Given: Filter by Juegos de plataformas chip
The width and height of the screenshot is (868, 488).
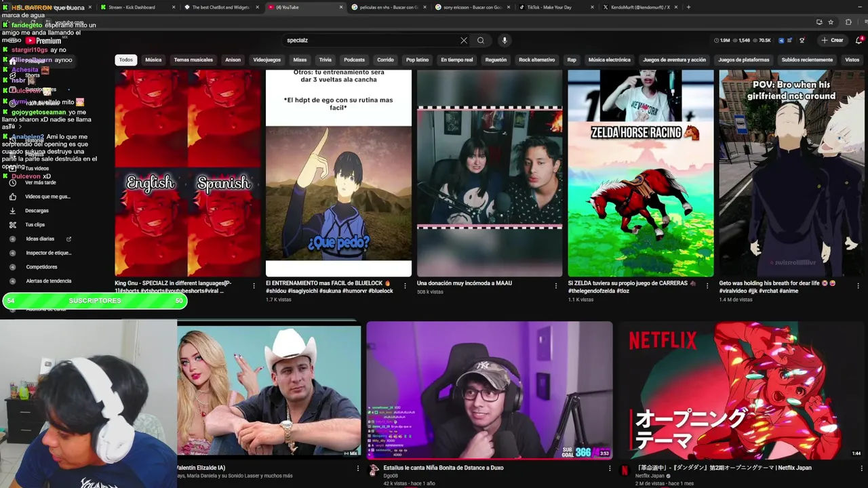Looking at the screenshot, I should coord(744,60).
